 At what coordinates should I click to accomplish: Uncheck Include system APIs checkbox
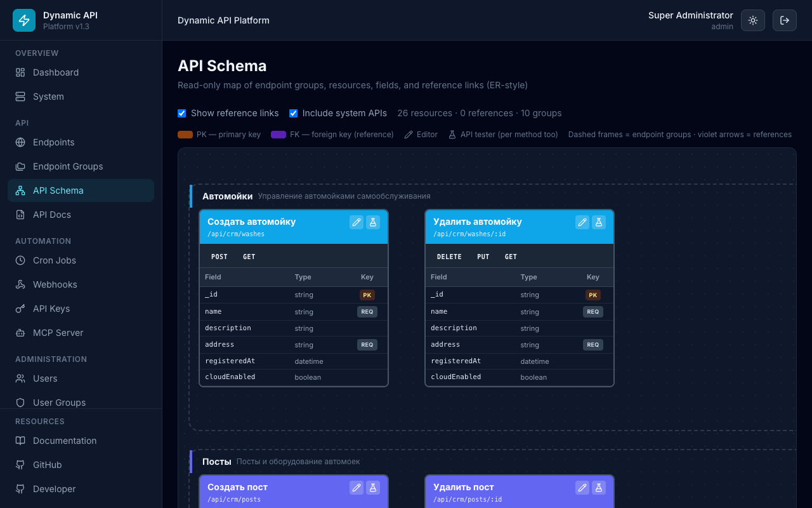click(294, 113)
